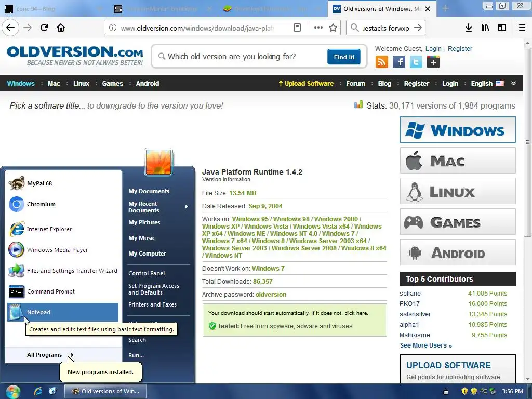Launch Notepad from Start menu
This screenshot has width=532, height=399.
click(63, 312)
